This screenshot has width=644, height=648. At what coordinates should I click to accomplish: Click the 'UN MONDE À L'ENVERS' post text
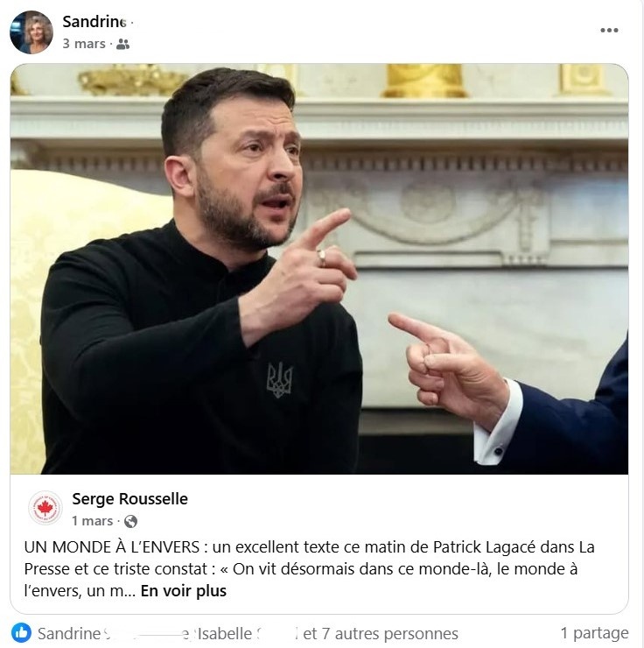pyautogui.click(x=310, y=569)
